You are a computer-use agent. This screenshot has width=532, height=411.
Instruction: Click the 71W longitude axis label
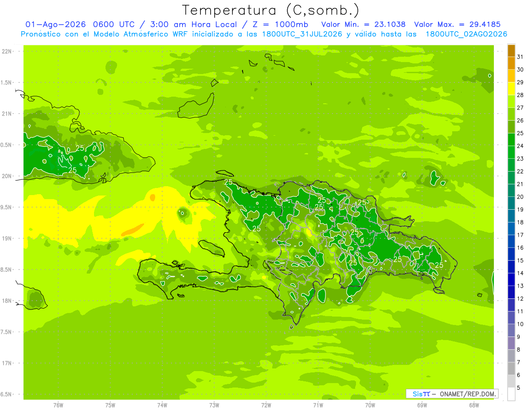coord(318,405)
